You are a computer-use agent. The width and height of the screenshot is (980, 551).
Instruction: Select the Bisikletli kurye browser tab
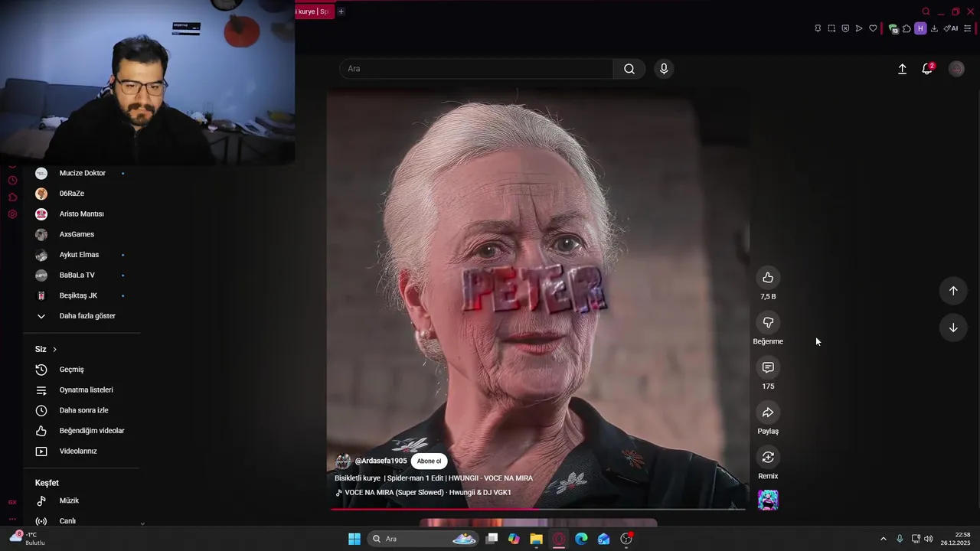coord(314,11)
